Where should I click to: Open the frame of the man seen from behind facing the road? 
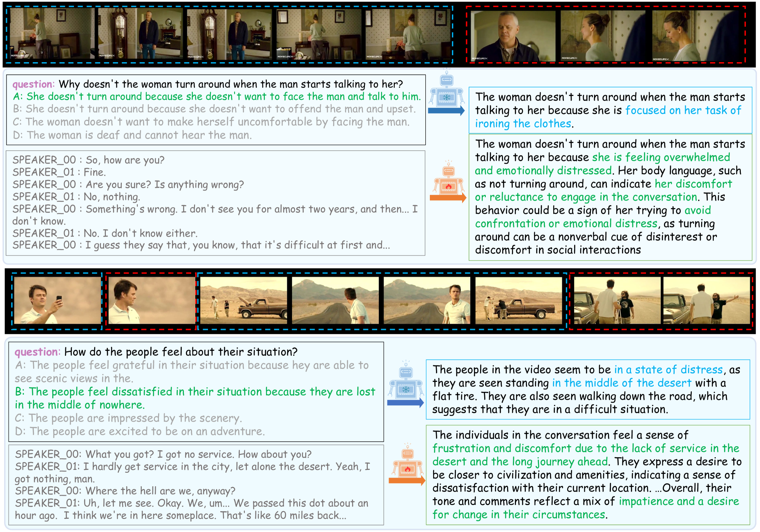[x=335, y=300]
